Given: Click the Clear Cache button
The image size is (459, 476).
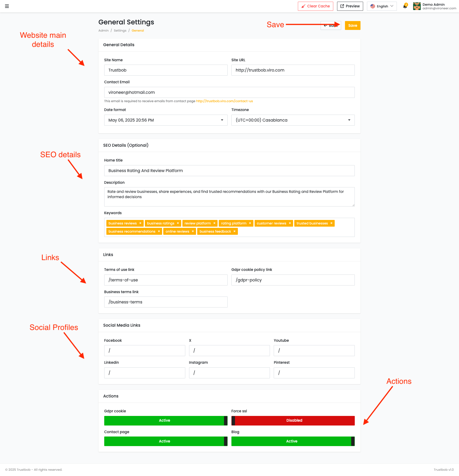Looking at the screenshot, I should [x=315, y=6].
